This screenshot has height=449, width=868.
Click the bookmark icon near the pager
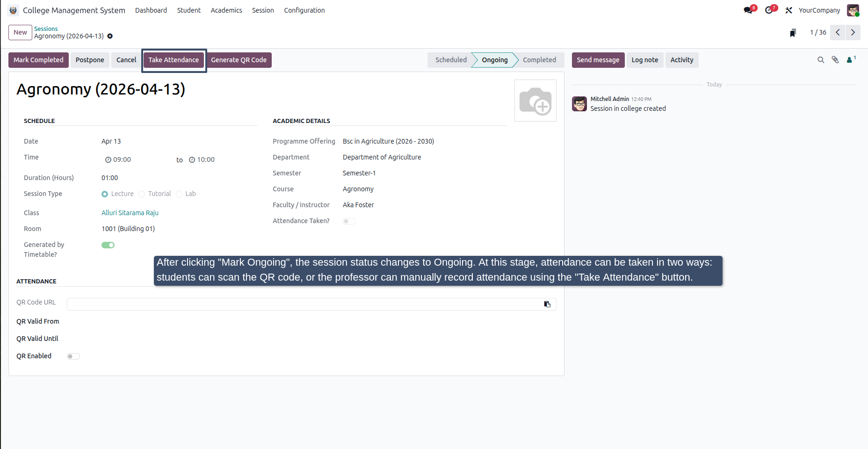click(793, 33)
